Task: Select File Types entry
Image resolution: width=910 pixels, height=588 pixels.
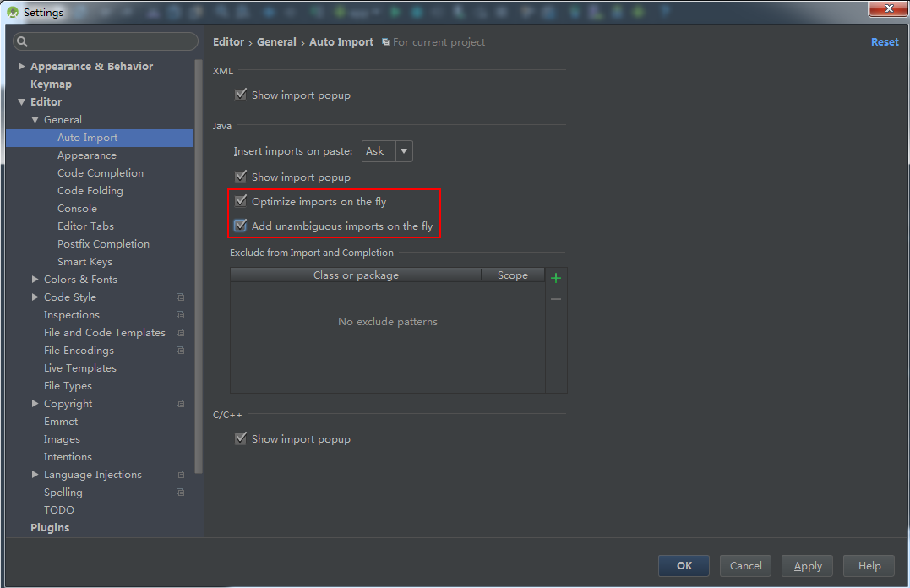Action: [x=68, y=386]
